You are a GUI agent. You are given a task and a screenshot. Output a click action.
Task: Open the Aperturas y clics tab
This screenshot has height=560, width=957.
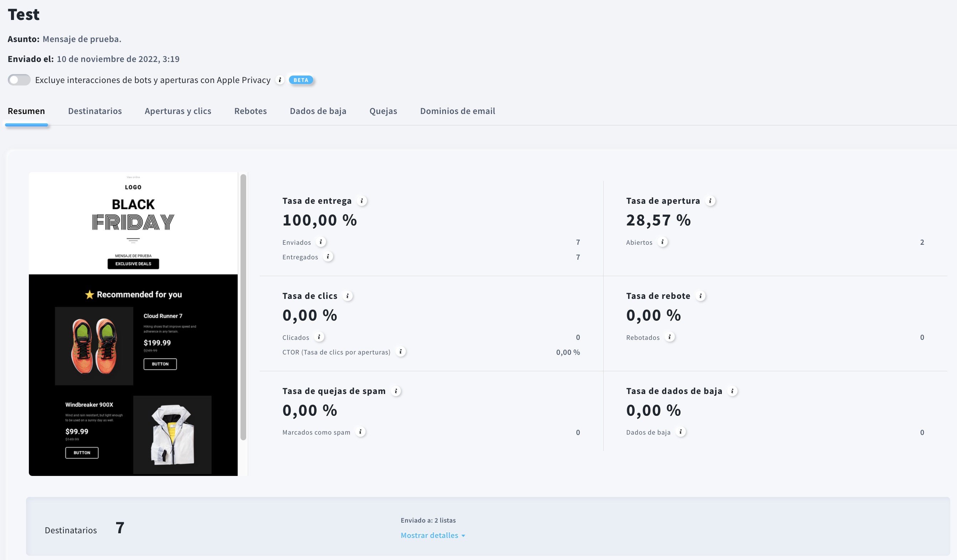click(178, 111)
